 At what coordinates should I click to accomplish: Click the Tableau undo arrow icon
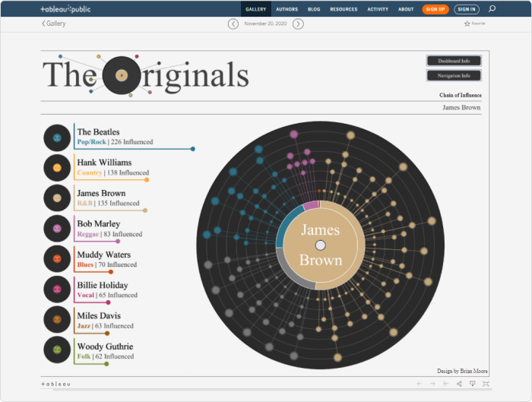[420, 384]
